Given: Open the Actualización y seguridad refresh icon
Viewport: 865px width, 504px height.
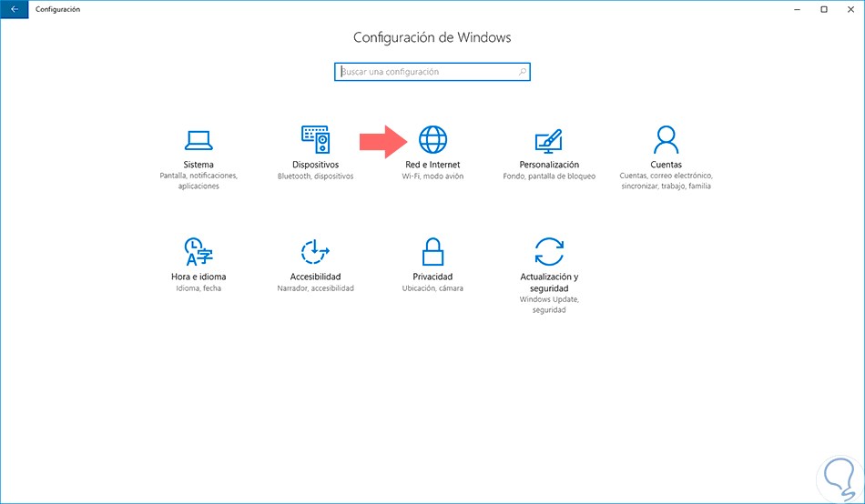Looking at the screenshot, I should click(x=549, y=252).
